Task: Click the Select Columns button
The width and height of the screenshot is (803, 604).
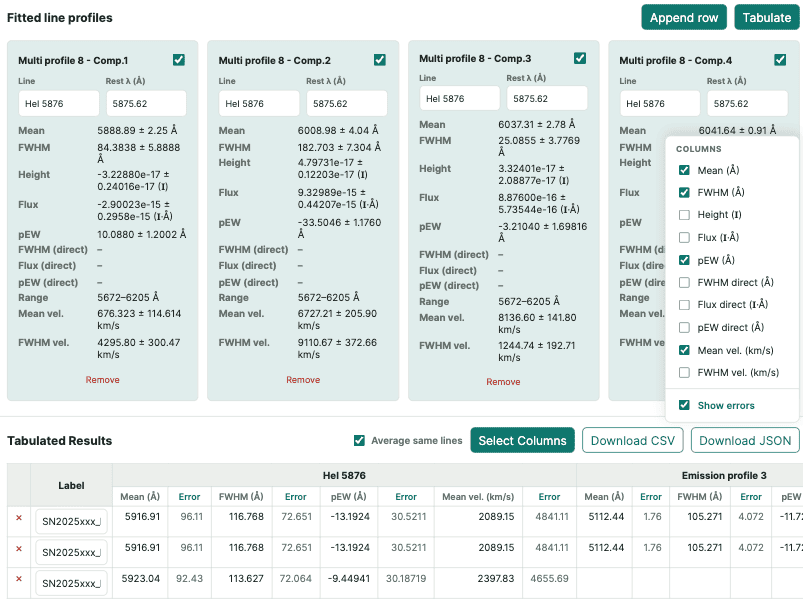Action: click(x=522, y=440)
